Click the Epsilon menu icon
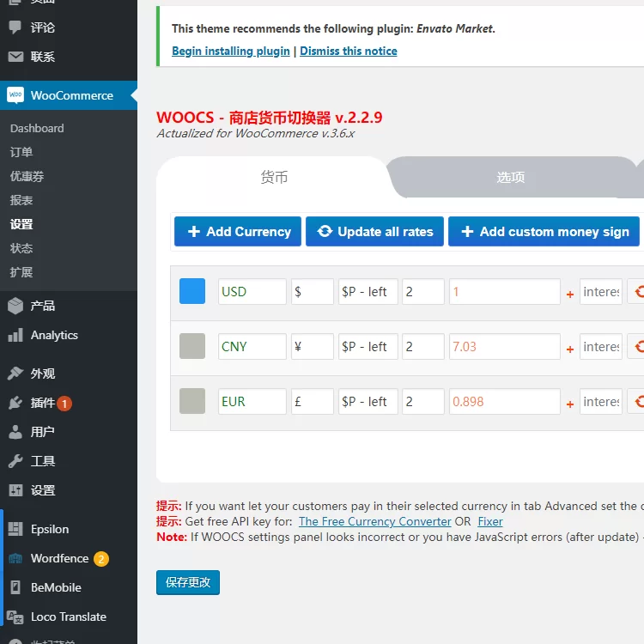The width and height of the screenshot is (644, 644). (15, 529)
